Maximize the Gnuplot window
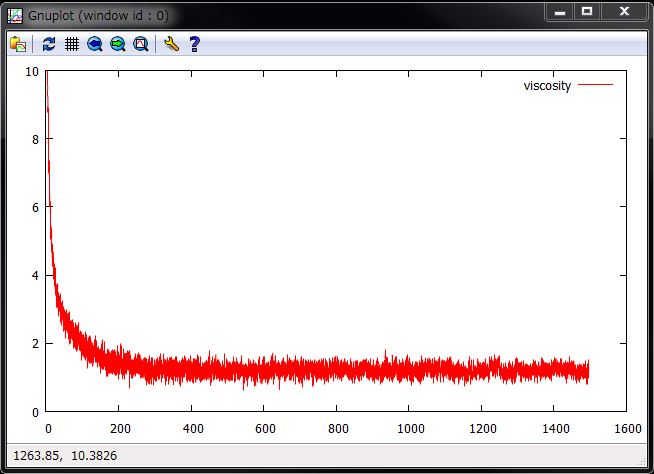 pos(587,12)
